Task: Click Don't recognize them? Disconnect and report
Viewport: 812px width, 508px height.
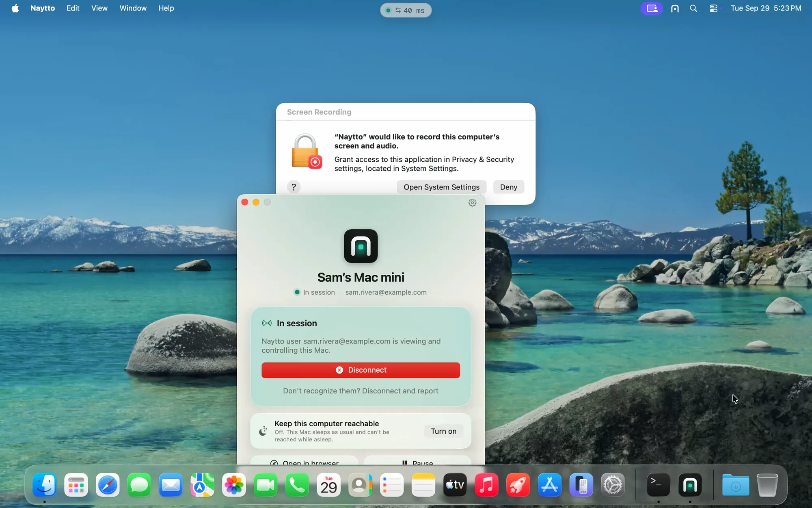Action: click(x=361, y=391)
